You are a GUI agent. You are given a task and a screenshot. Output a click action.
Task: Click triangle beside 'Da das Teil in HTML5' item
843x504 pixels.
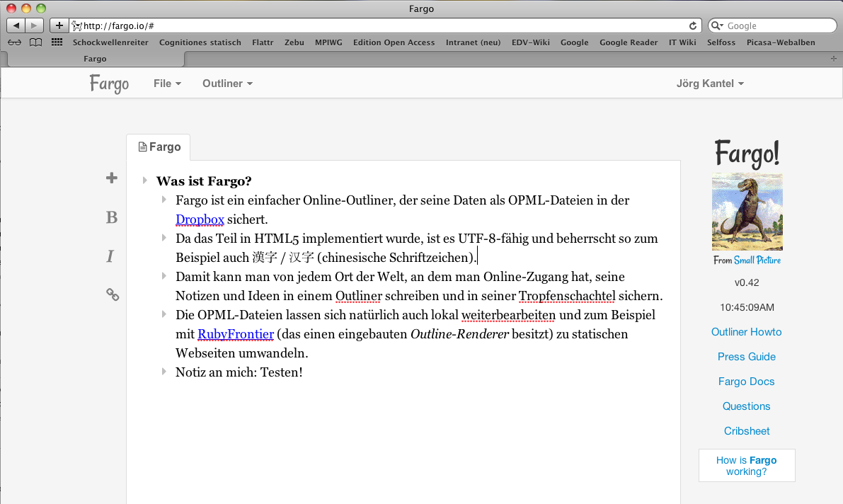click(164, 238)
